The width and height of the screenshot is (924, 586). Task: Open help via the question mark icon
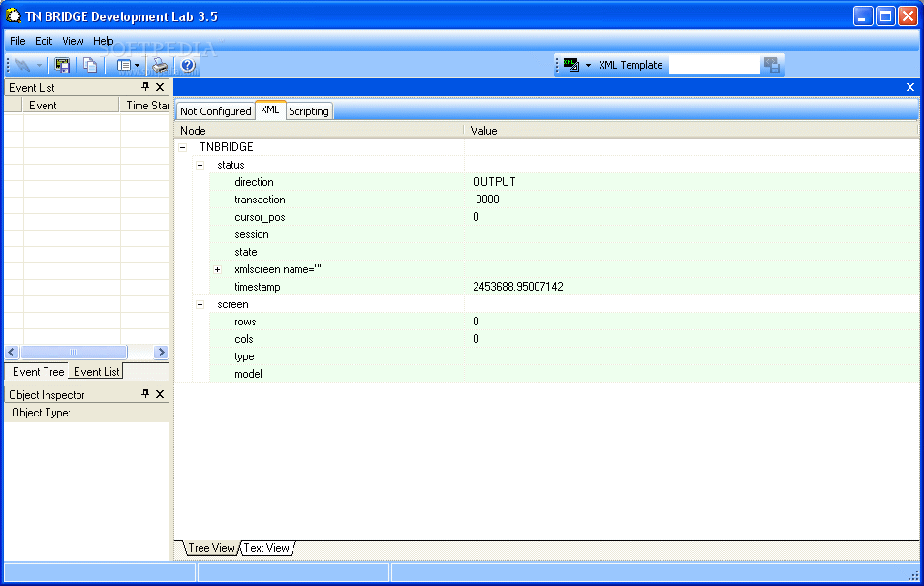click(187, 66)
